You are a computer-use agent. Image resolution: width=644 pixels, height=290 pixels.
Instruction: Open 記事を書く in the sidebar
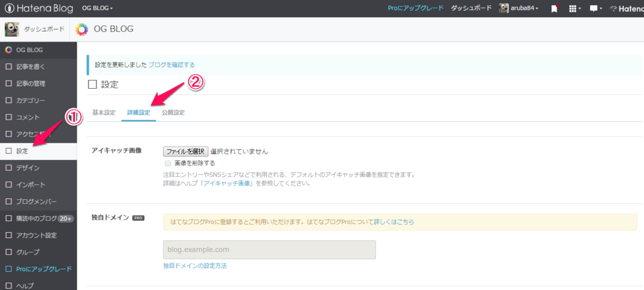tap(38, 67)
